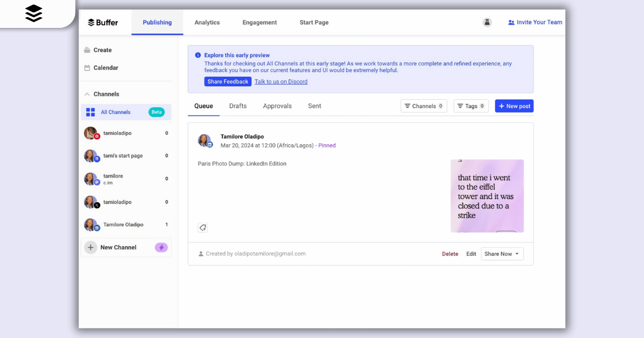Click the tag icon on the post
Image resolution: width=644 pixels, height=338 pixels.
203,227
